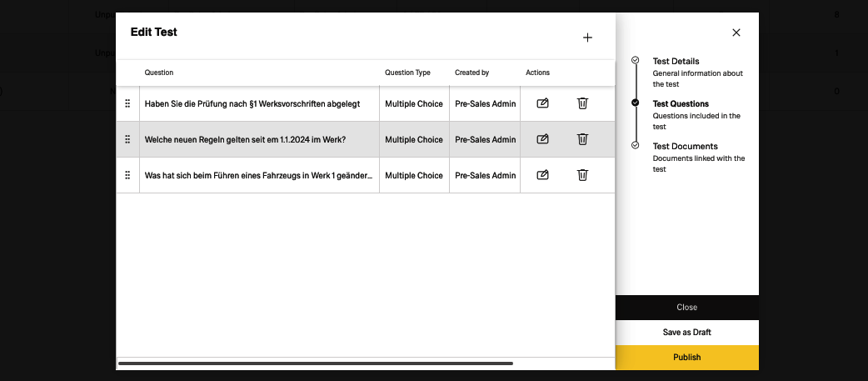This screenshot has height=381, width=868.
Task: Click the Question Type column header
Action: tap(407, 73)
